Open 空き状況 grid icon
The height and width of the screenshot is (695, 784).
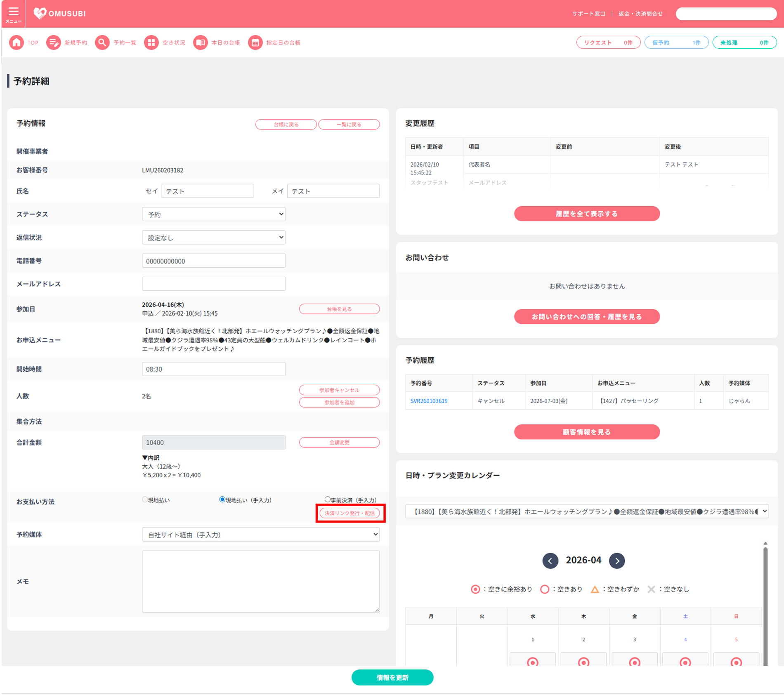coord(151,42)
